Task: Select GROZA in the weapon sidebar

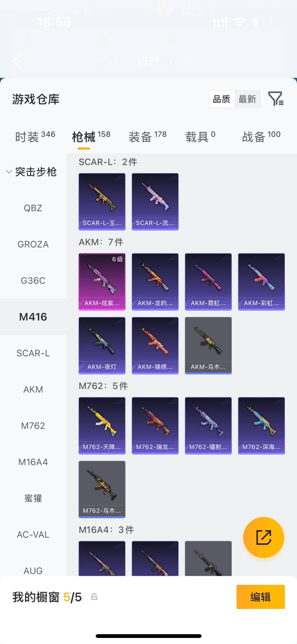Action: 33,244
